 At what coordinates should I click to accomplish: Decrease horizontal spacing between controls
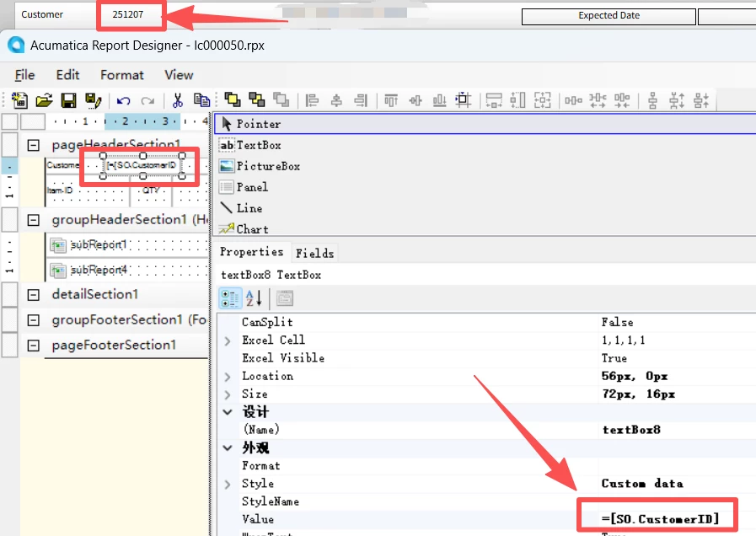point(622,100)
